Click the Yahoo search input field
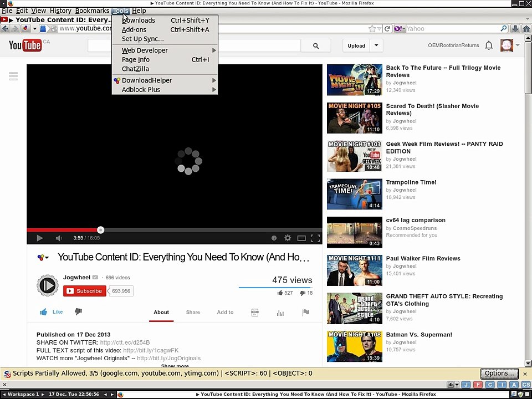532x399 pixels. 453,29
